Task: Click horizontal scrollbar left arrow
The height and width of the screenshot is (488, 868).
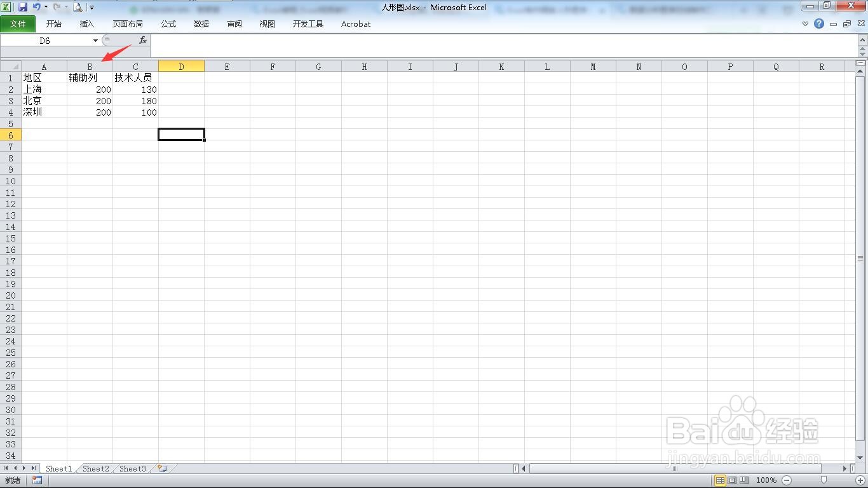Action: tap(524, 468)
